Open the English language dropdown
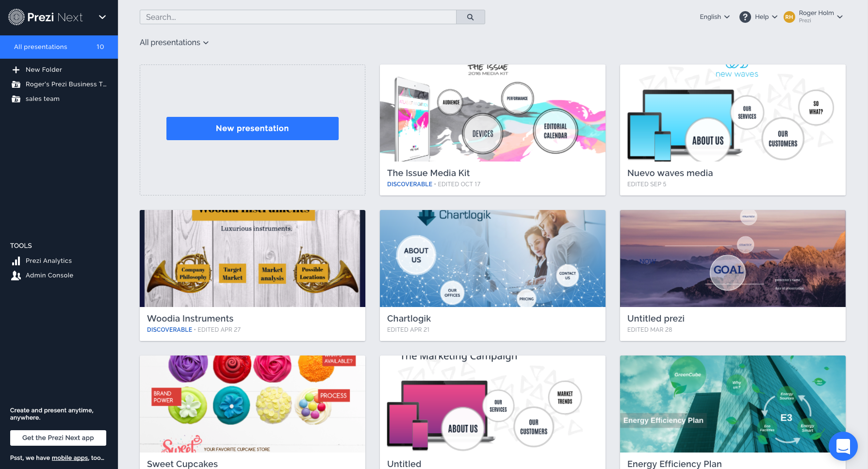This screenshot has height=469, width=868. tap(714, 17)
